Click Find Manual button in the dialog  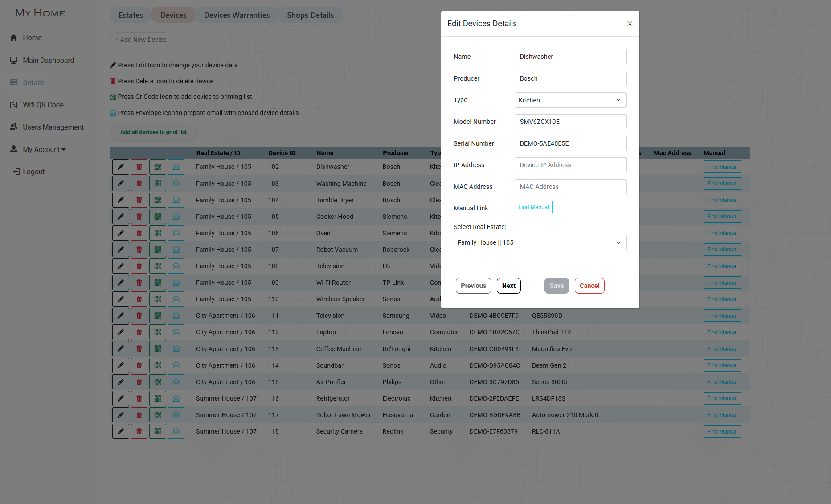point(533,207)
